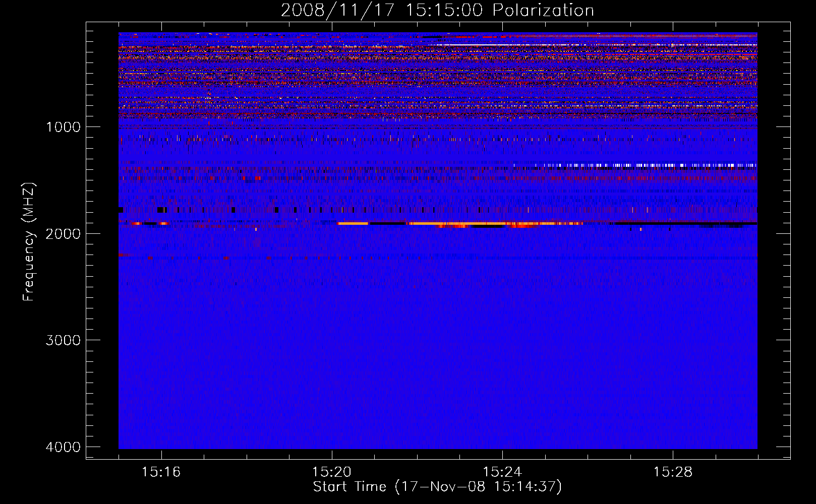Click the 15:20 time tick label
This screenshot has width=816, height=504.
coord(332,472)
